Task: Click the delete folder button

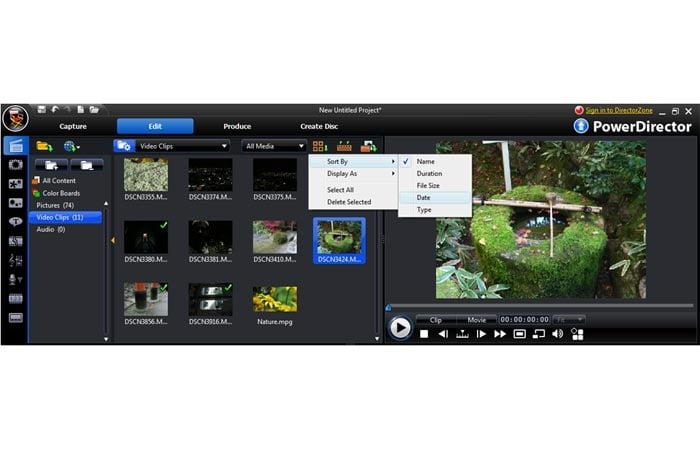Action: click(x=87, y=166)
